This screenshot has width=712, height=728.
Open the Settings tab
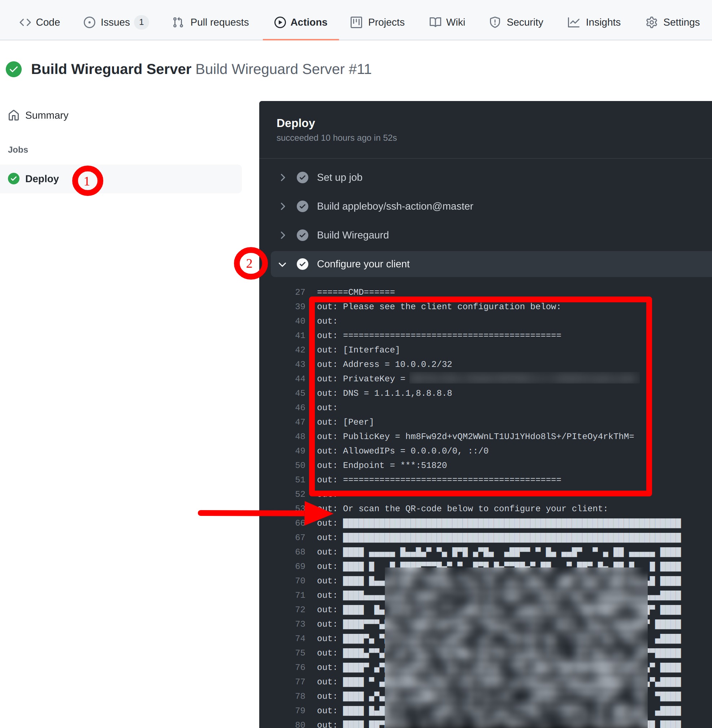(672, 22)
